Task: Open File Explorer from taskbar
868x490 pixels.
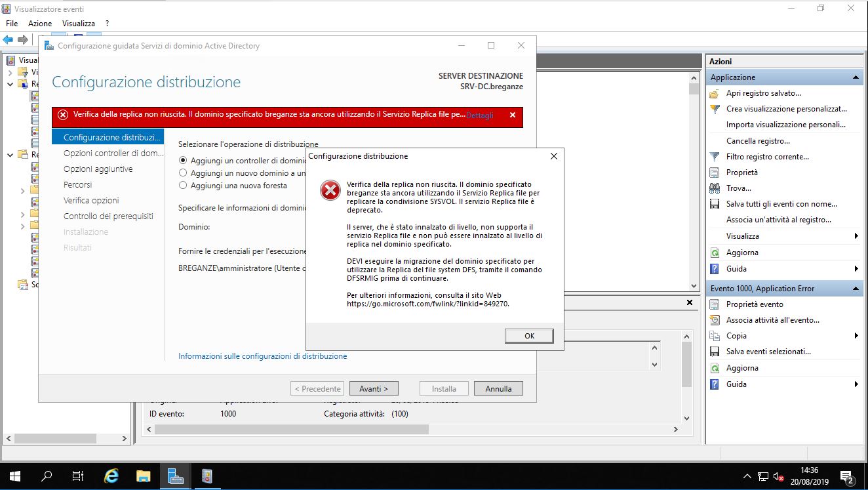Action: pos(143,476)
